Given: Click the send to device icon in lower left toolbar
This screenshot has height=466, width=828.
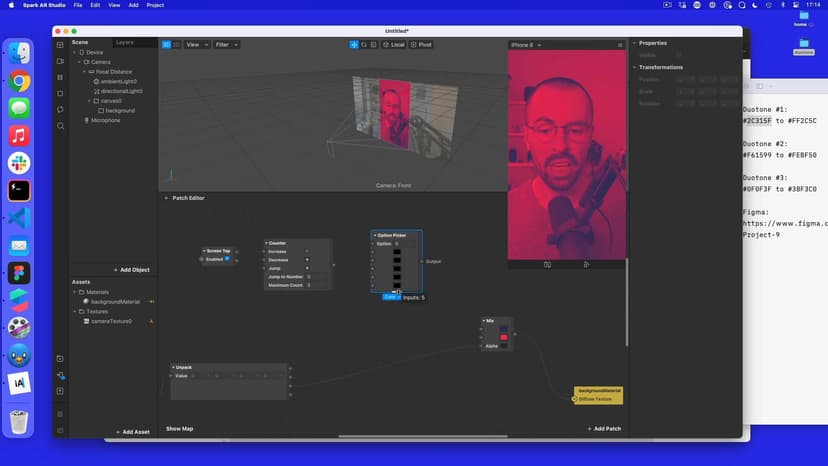Looking at the screenshot, I should [61, 375].
